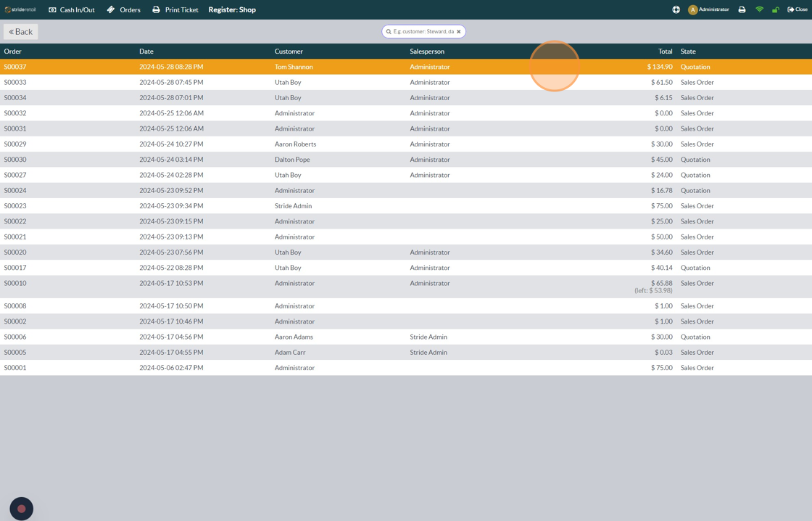This screenshot has width=812, height=521.
Task: Click customer Adam Carr
Action: click(x=290, y=353)
